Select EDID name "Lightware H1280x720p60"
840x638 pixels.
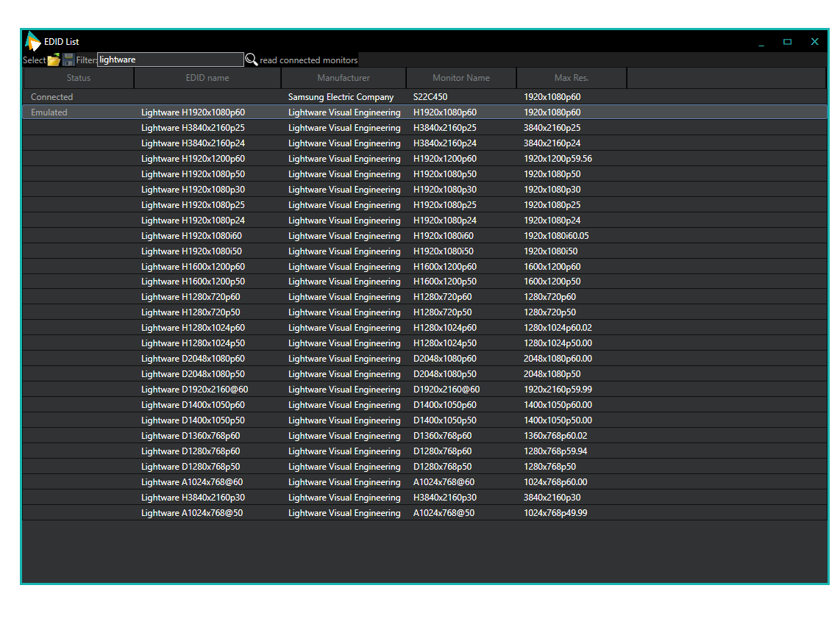(191, 297)
